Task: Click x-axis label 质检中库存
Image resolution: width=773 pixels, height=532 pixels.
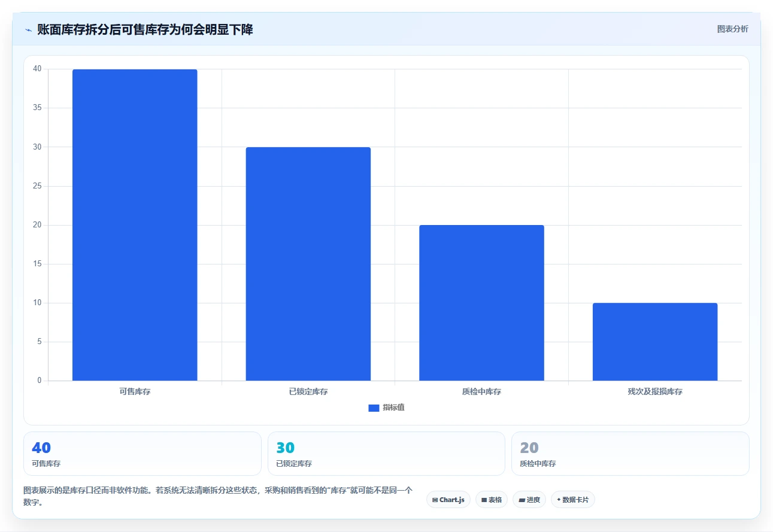Action: [481, 392]
